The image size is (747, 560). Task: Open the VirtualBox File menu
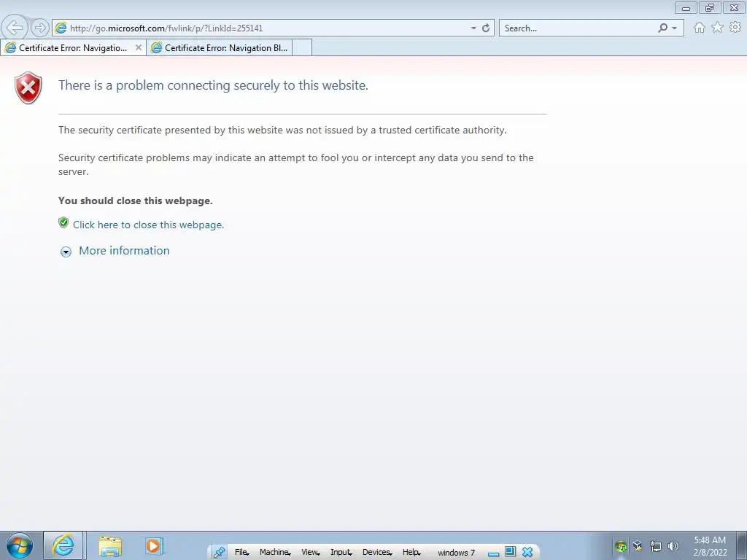(241, 552)
